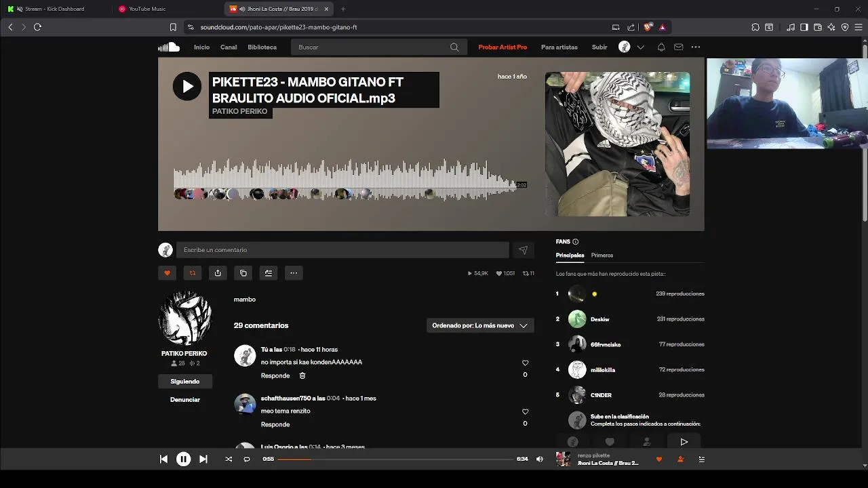Switch to the Principales fans tab

point(570,256)
